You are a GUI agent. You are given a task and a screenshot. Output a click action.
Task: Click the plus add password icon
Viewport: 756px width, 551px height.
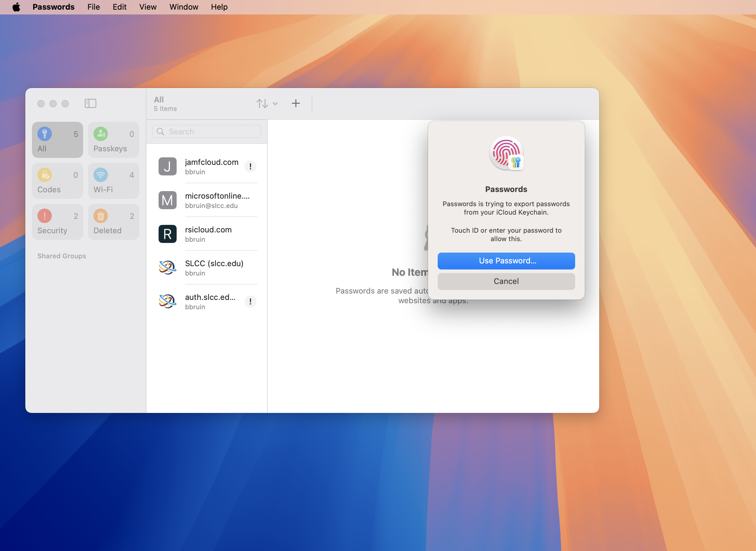point(295,103)
